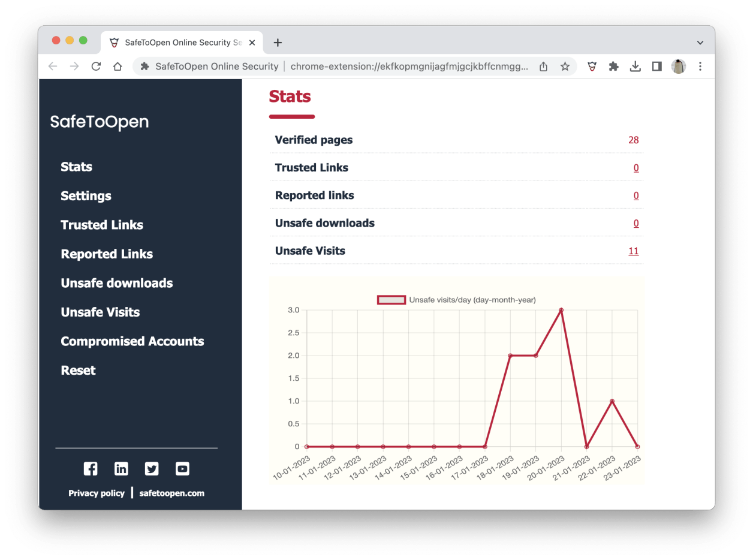Click the Unsafe downloads row label
This screenshot has width=753, height=560.
tap(325, 223)
